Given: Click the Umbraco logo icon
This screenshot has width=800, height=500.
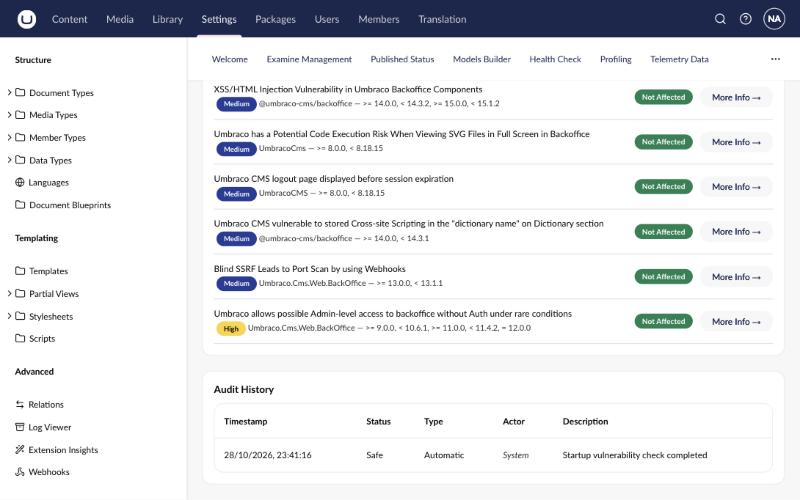Looking at the screenshot, I should (27, 19).
